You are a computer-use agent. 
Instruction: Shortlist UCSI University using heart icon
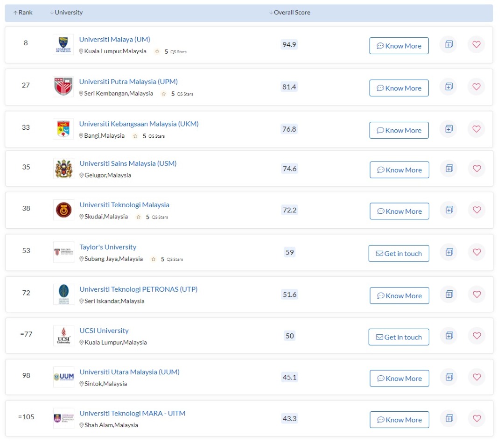(x=476, y=336)
